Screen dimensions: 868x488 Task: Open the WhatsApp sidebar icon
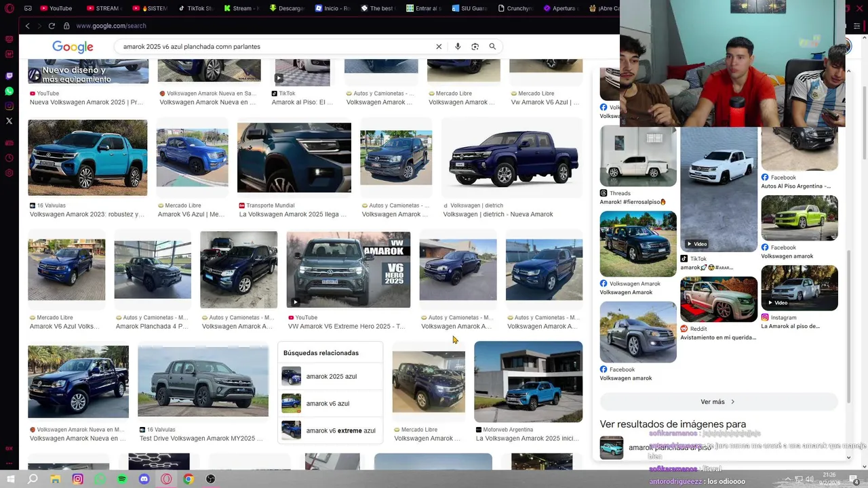[9, 91]
